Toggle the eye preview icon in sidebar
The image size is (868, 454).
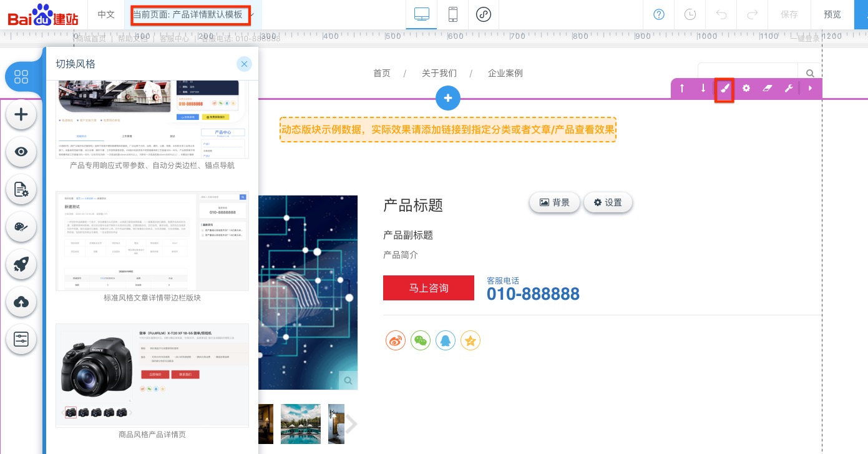tap(21, 152)
